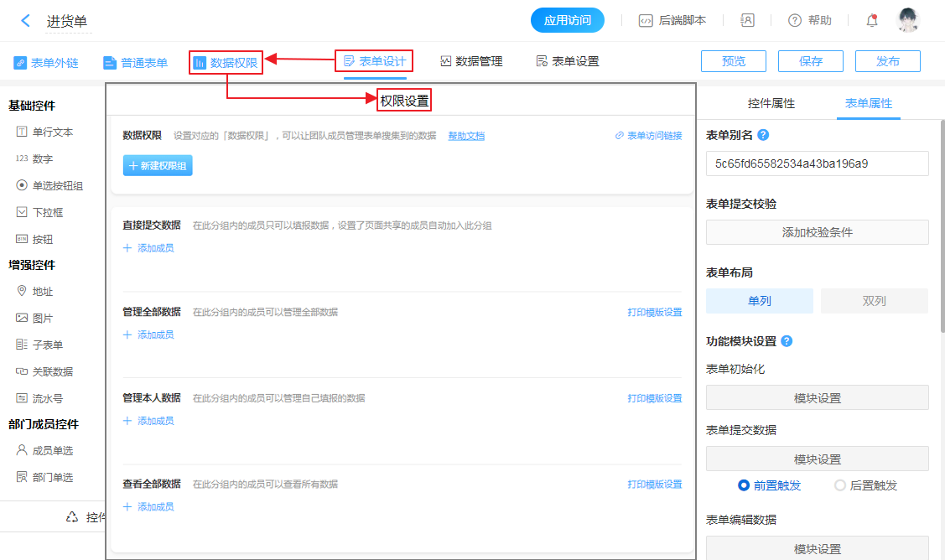Viewport: 945px width, 560px height.
Task: Select the 地址 control in sidebar
Action: click(42, 292)
